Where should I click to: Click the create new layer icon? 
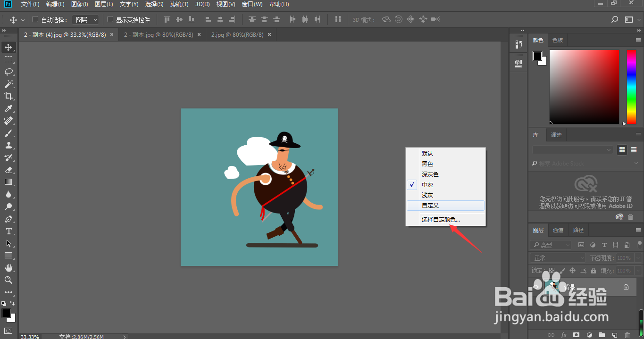click(615, 335)
